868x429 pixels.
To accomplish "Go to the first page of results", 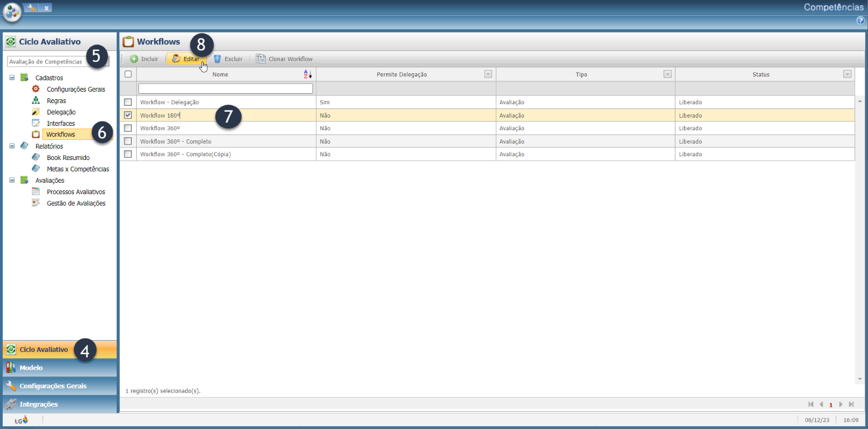I will coord(811,404).
